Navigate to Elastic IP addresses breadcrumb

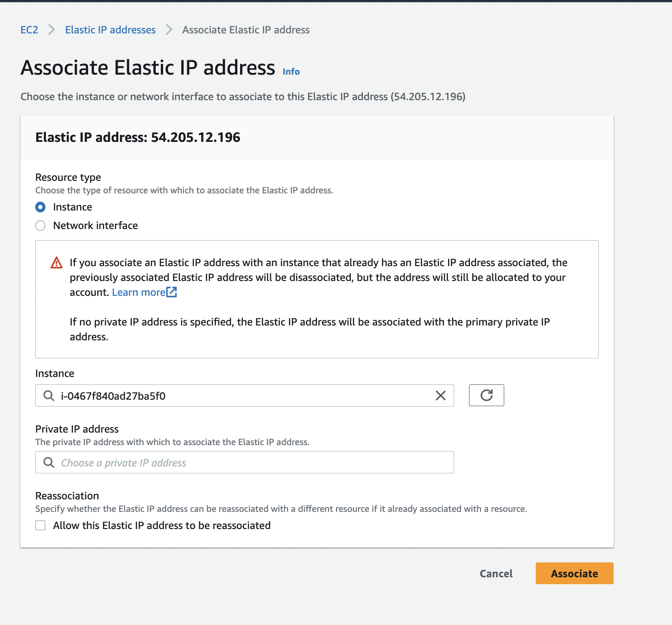tap(110, 30)
